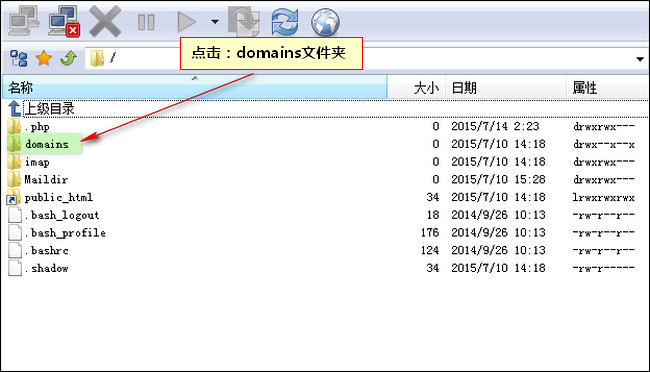Image resolution: width=650 pixels, height=372 pixels.
Task: Click the .php folder icon
Action: (x=14, y=126)
